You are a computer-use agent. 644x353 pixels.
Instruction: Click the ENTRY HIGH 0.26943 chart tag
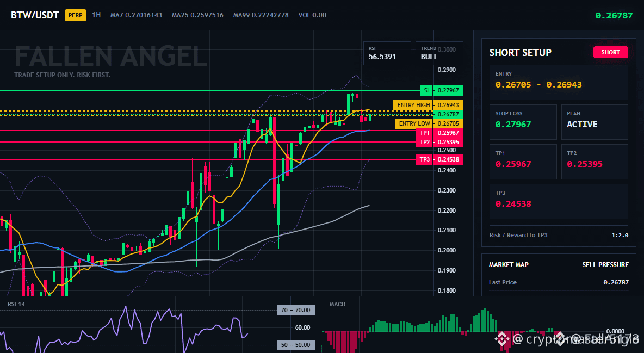[x=429, y=105]
